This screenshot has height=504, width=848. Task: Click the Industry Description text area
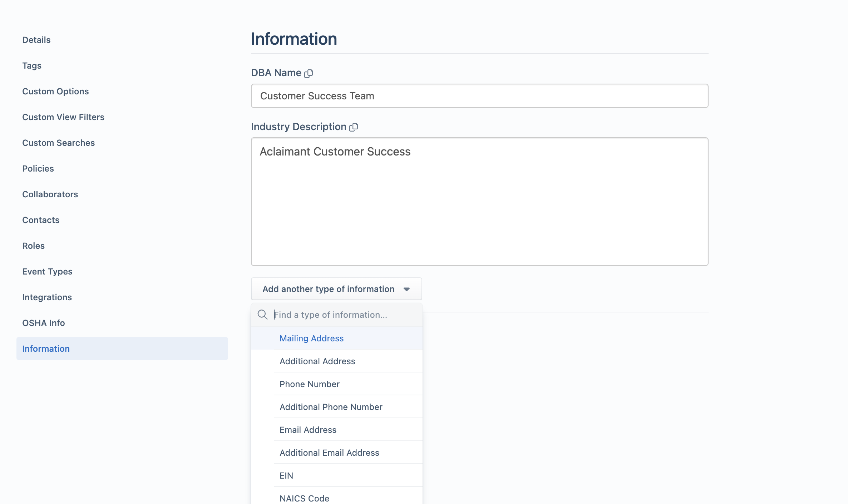[479, 202]
